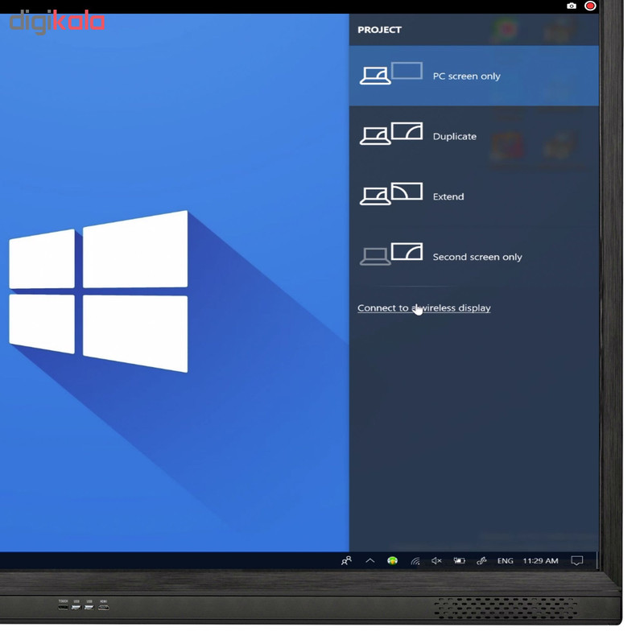Switch to Second screen only
This screenshot has width=644, height=644.
point(474,257)
